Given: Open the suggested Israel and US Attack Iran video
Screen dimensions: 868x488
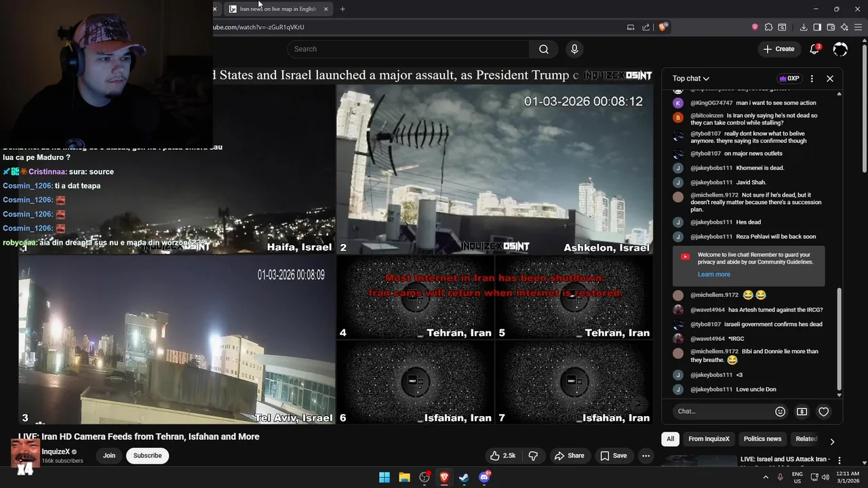Looking at the screenshot, I should (x=785, y=460).
